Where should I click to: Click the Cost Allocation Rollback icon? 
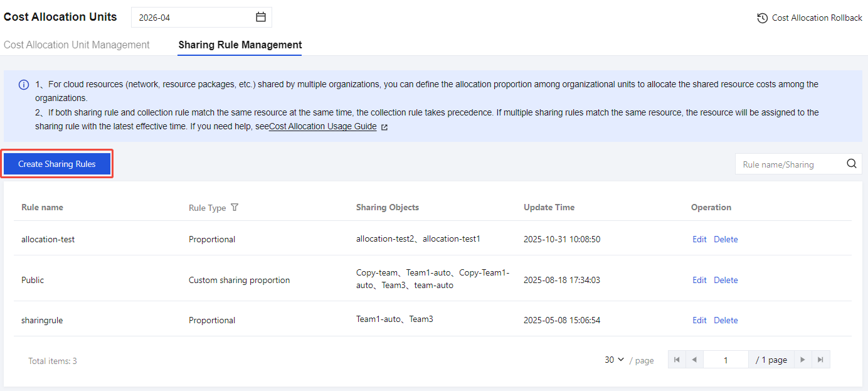(762, 18)
